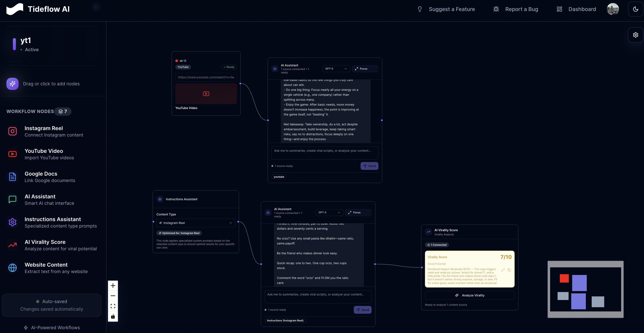
Task: Toggle dark mode with the moon icon
Action: (x=635, y=9)
